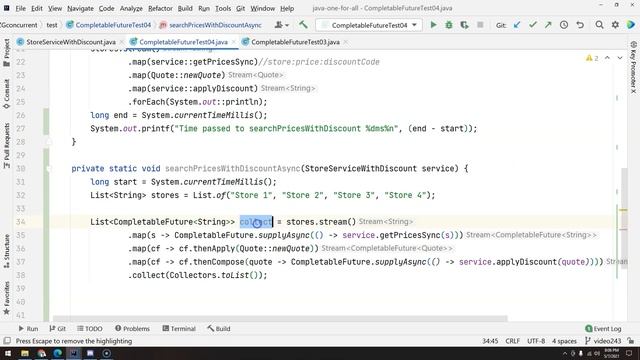The image size is (640, 360).
Task: Open the user account icon dropdown
Action: pos(282,25)
